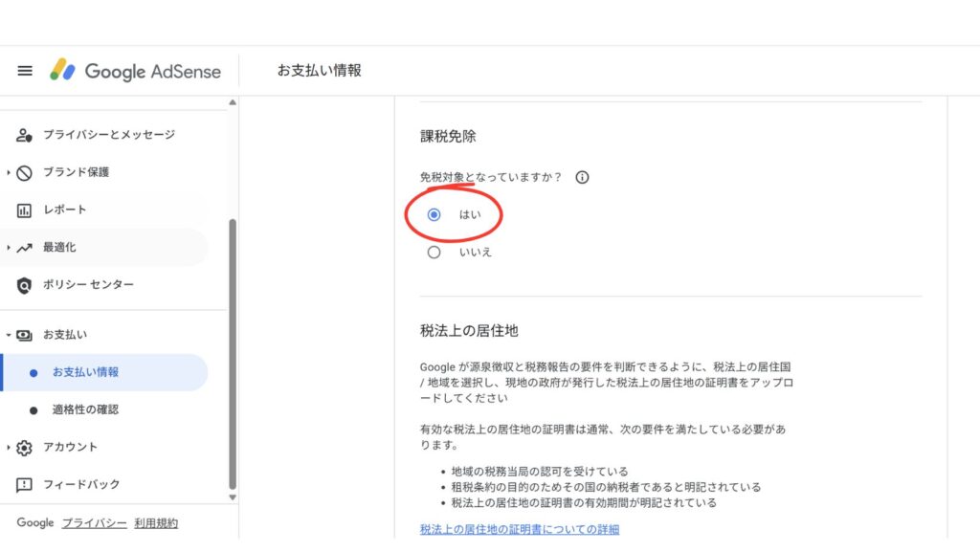
Task: Open the hamburger main menu
Action: click(x=25, y=71)
